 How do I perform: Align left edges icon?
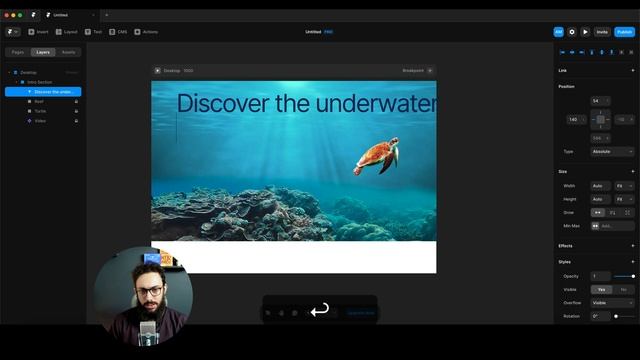(562, 52)
